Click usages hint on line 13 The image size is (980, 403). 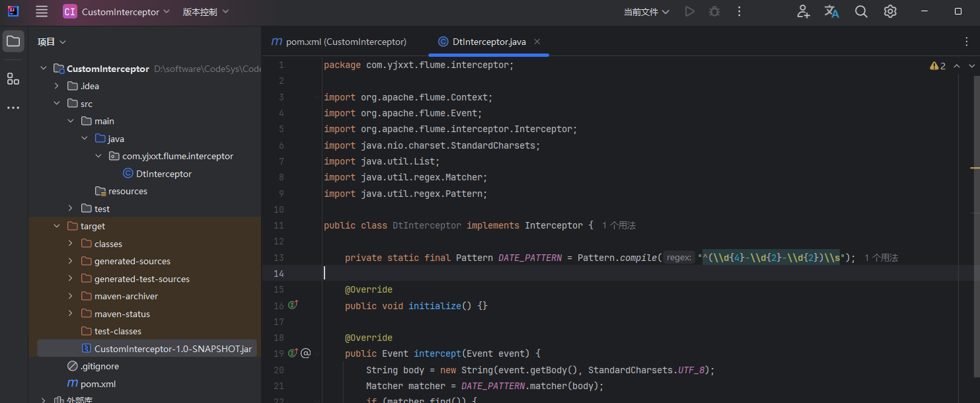[x=881, y=258]
